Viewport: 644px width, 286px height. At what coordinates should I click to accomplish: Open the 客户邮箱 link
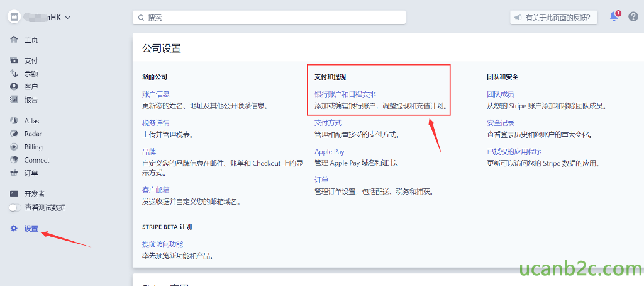156,190
